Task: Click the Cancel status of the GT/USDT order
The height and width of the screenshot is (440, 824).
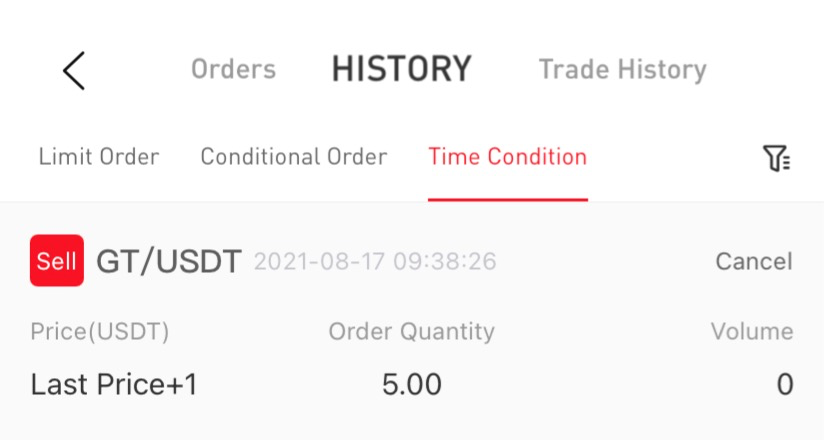Action: [753, 262]
